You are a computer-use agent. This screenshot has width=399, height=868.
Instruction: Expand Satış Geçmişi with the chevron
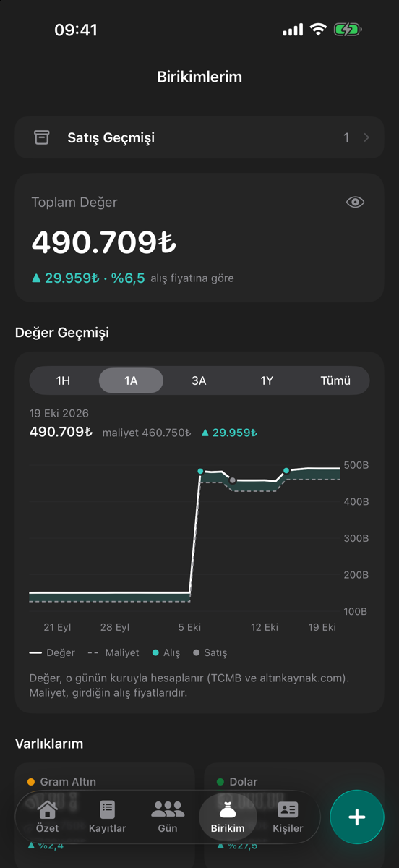point(366,137)
